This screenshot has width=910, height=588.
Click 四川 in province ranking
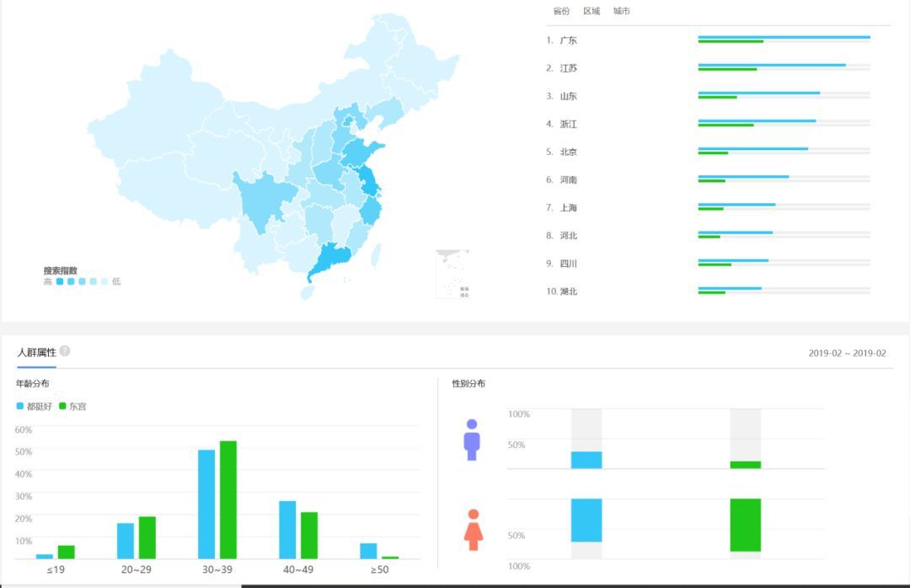click(x=568, y=263)
